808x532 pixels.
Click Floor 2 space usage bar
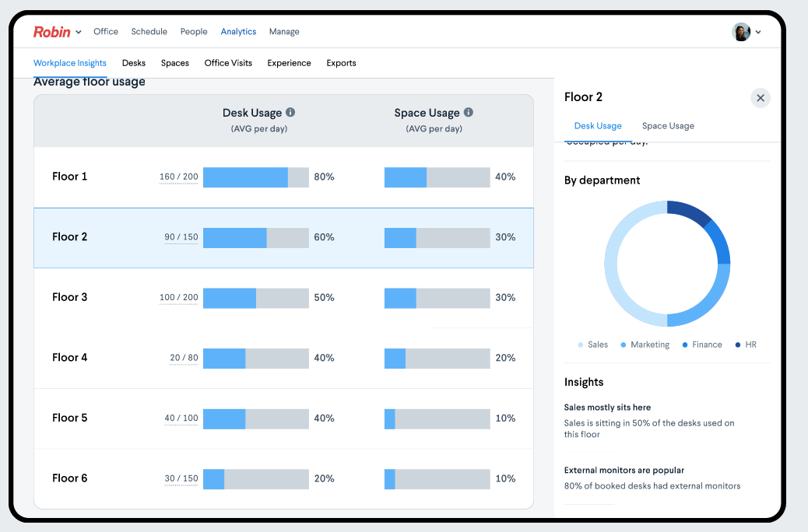437,238
